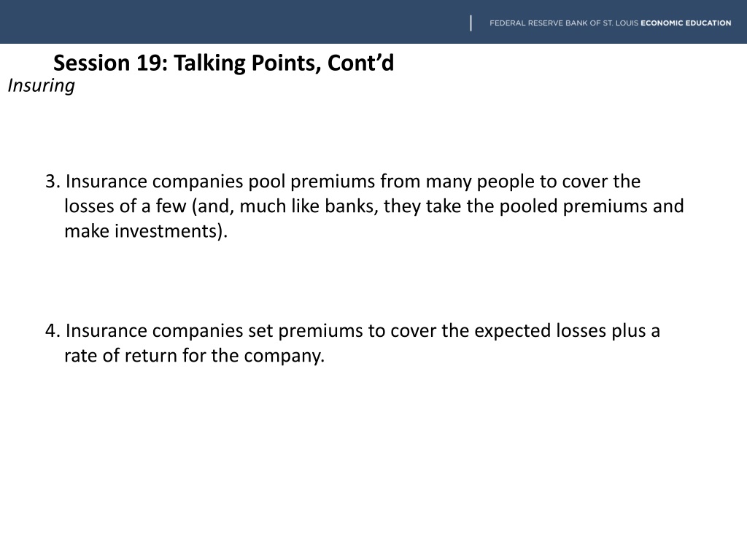This screenshot has width=747, height=560.
Task: Click the vertical divider line in header
Action: coord(471,23)
